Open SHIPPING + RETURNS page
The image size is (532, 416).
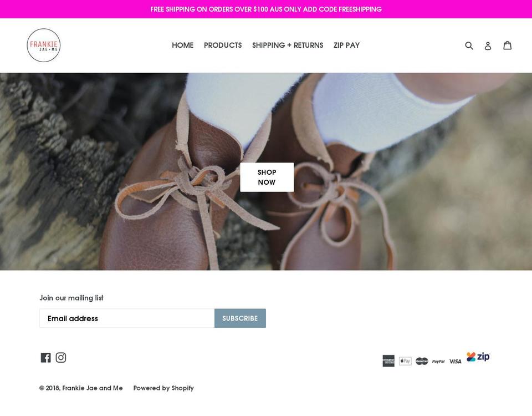click(288, 45)
